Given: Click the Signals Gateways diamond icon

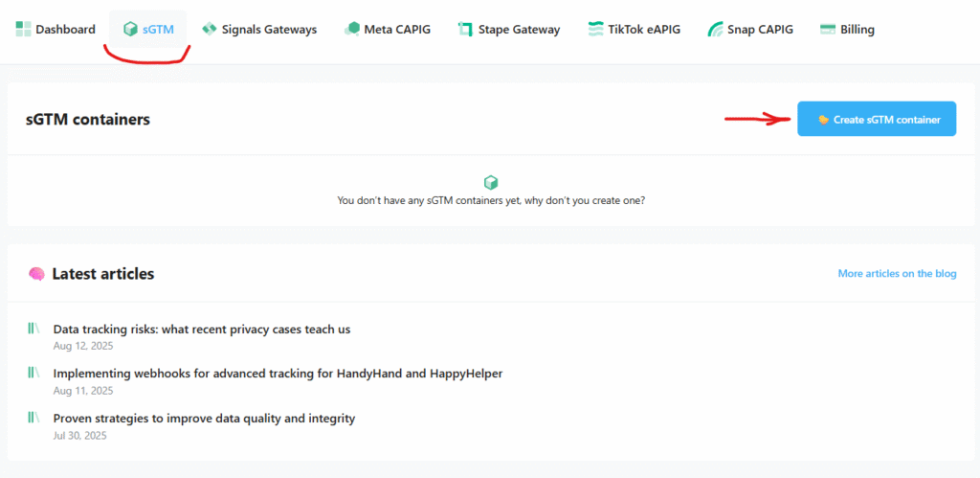Looking at the screenshot, I should [x=210, y=29].
